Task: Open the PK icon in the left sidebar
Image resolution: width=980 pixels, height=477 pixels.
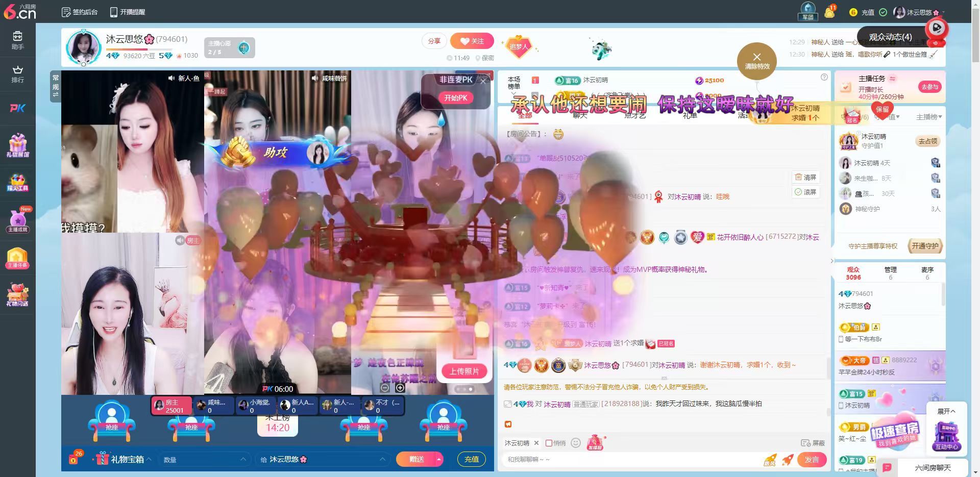Action: (18, 108)
